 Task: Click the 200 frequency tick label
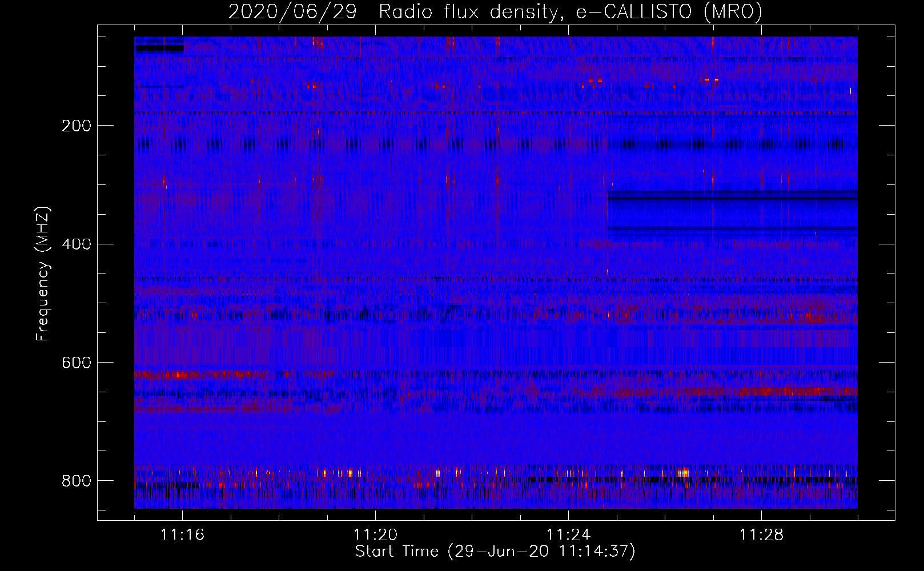tap(76, 126)
